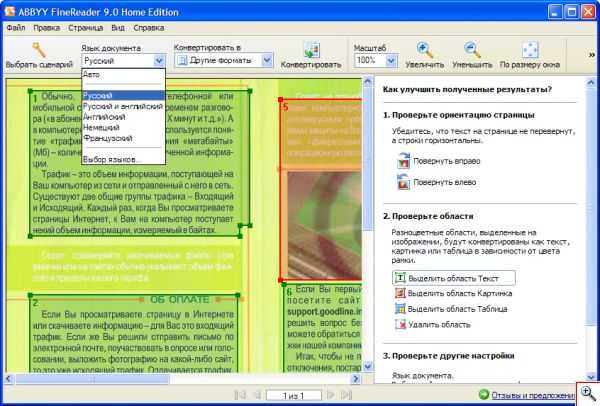Click the magnifier icon in the bottom-right corner

point(588,393)
